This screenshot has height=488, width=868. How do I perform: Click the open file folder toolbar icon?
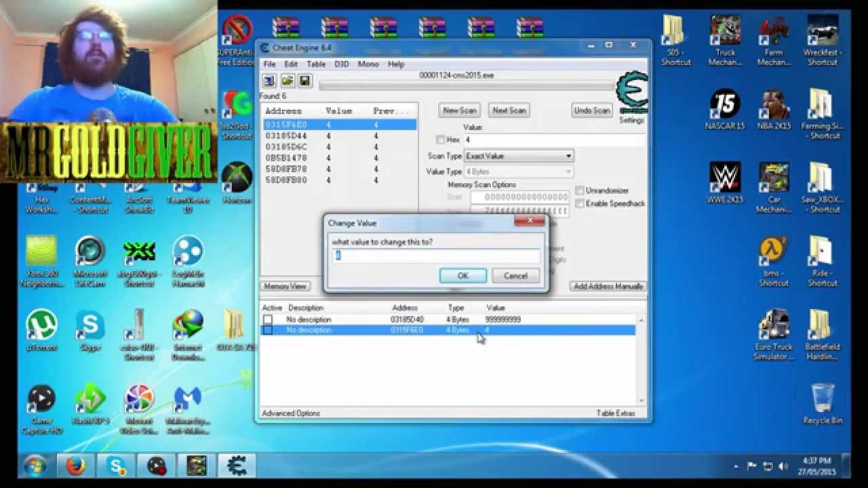coord(288,81)
